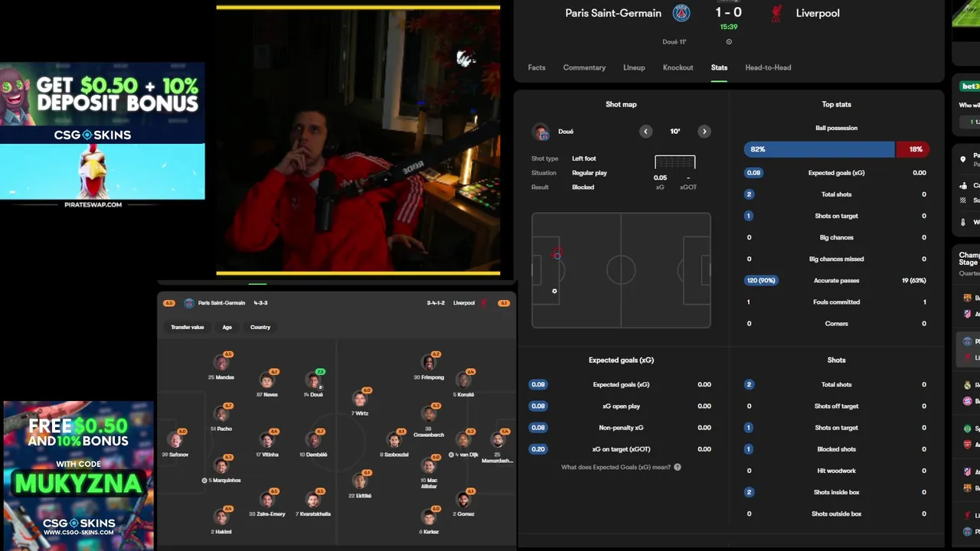
Task: Open the Knockout tab
Action: (x=678, y=67)
